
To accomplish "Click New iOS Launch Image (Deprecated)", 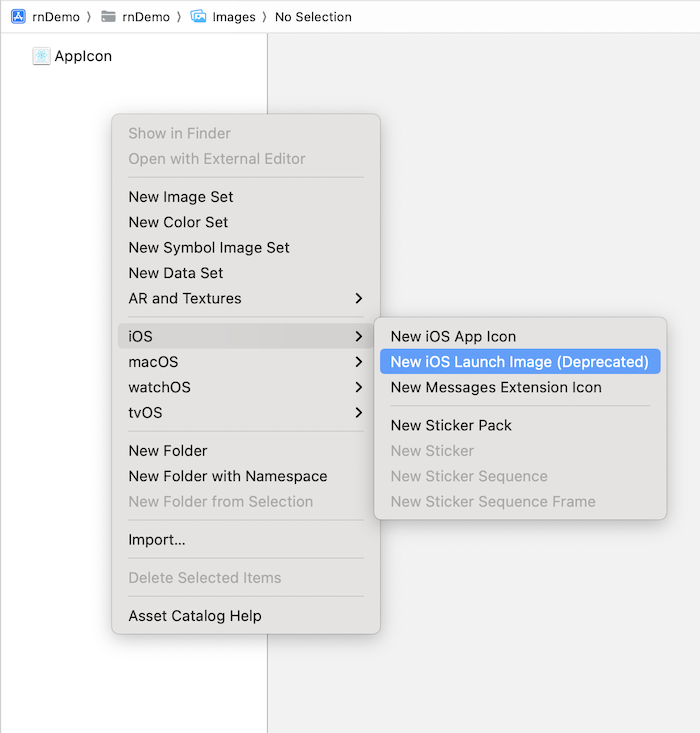I will [x=519, y=362].
